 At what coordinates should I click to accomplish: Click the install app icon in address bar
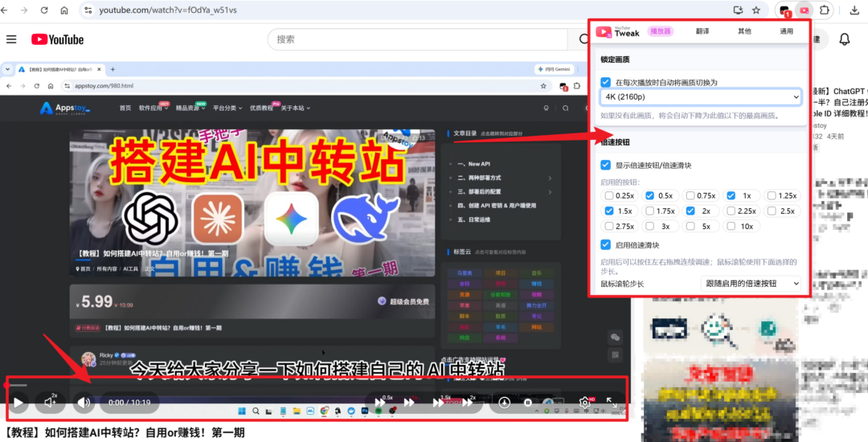tap(738, 10)
